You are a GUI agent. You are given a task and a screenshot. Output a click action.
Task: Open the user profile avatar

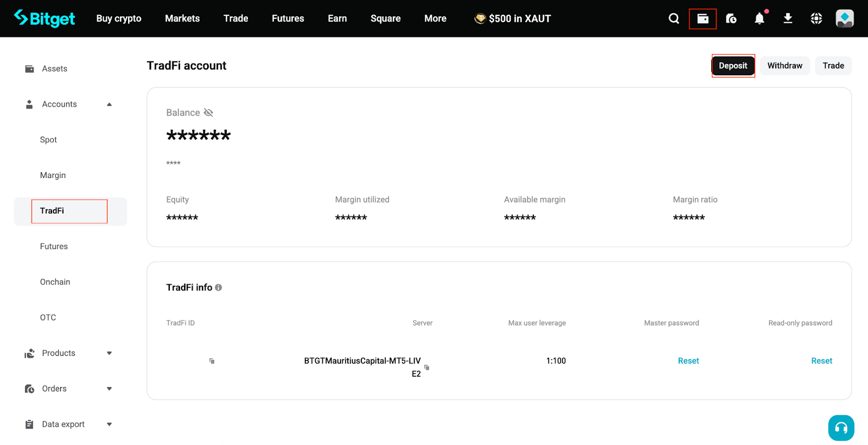click(845, 18)
